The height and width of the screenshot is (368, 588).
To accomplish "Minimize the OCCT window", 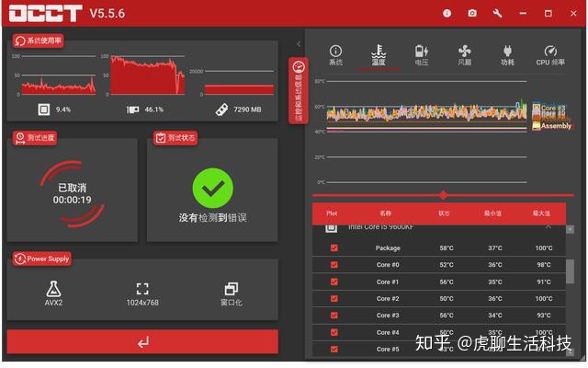I will [x=523, y=14].
